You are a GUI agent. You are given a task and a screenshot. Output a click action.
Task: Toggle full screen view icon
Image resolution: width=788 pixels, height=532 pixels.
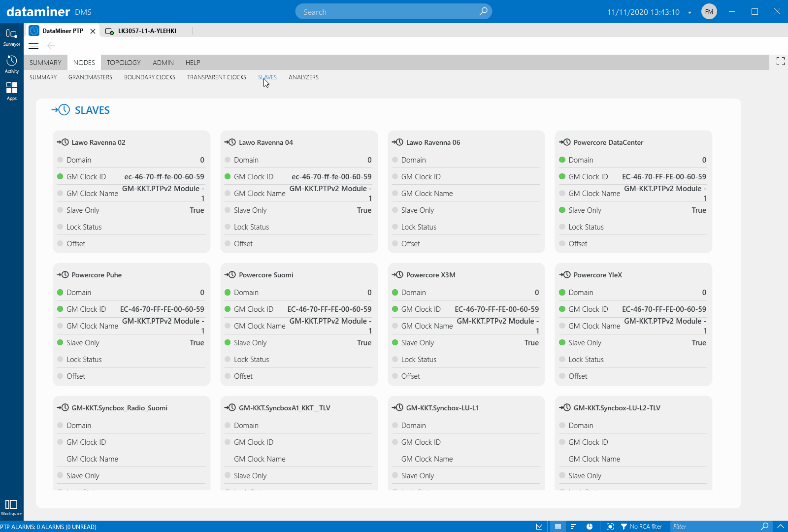click(x=780, y=61)
